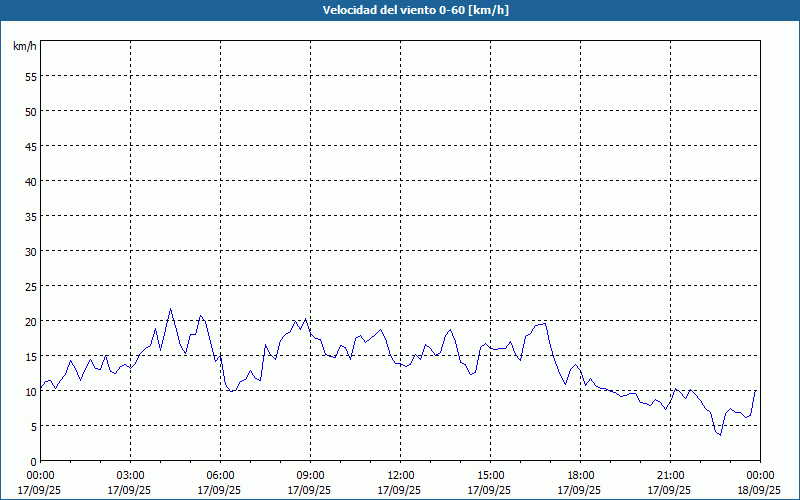Screen dimensions: 800x500
Task: Select the 50 value on the Y axis
Action: coord(30,112)
